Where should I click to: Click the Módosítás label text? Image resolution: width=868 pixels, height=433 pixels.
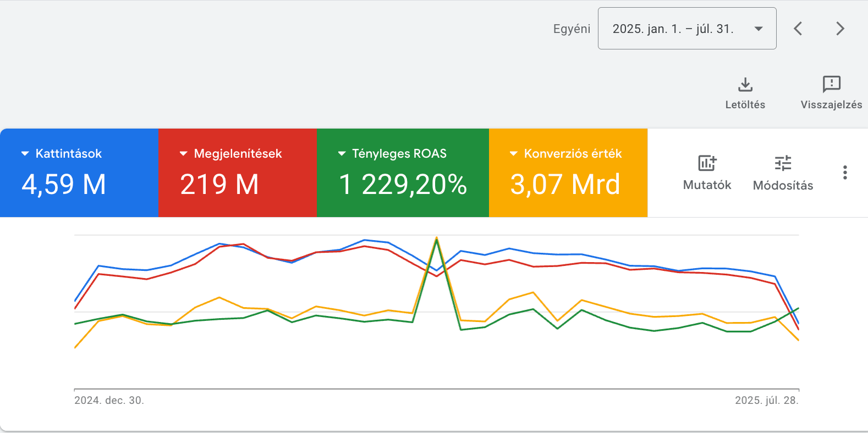coord(783,186)
